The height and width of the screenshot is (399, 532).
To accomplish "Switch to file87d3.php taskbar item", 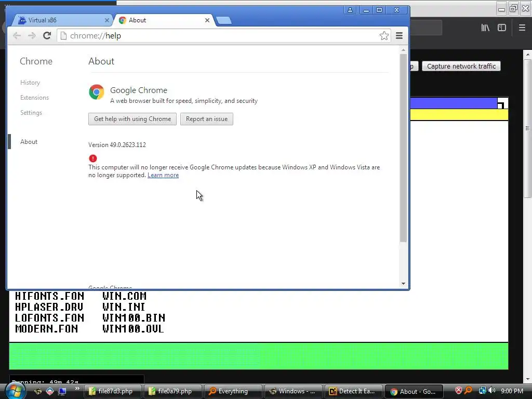I will pos(113,391).
